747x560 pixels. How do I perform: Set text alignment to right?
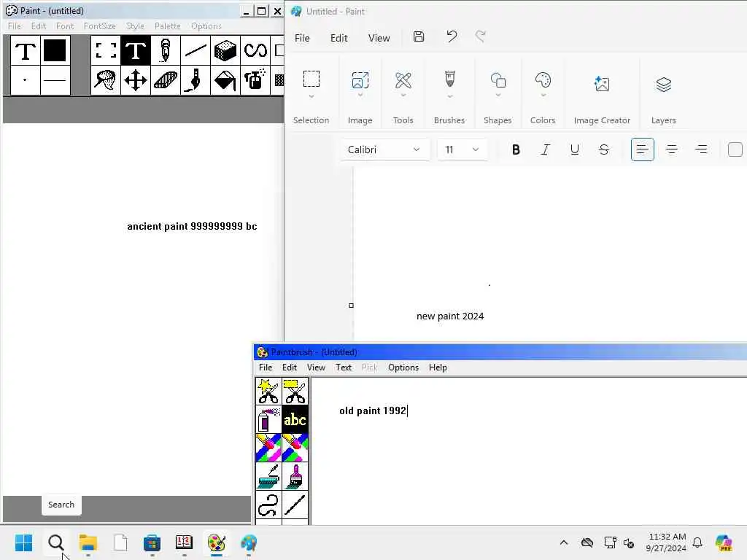coord(701,149)
